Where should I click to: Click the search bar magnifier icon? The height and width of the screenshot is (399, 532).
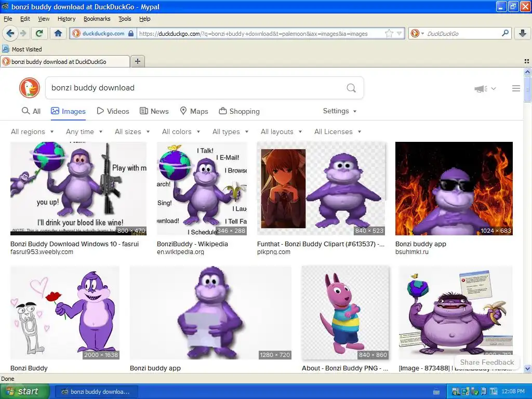click(x=505, y=33)
